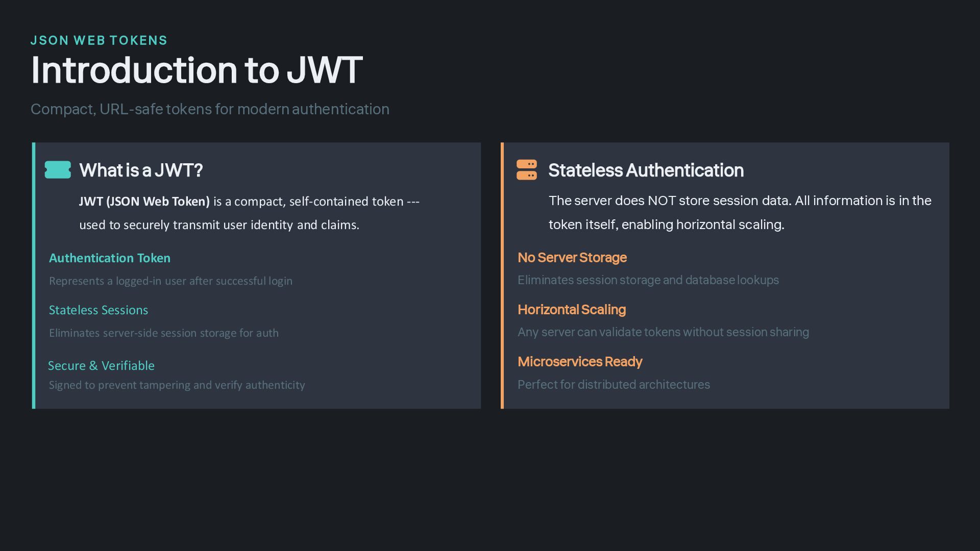Select the 'Authentication Token' heading
The image size is (980, 551).
110,258
